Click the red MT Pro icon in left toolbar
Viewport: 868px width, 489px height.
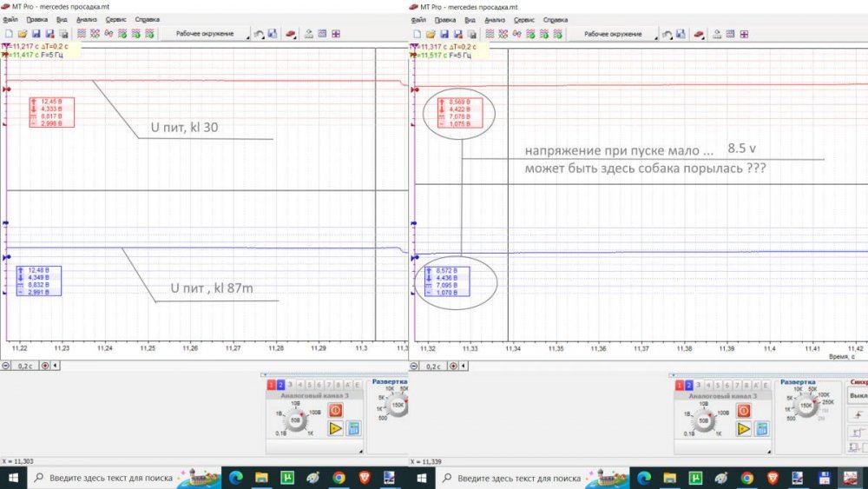click(x=290, y=34)
